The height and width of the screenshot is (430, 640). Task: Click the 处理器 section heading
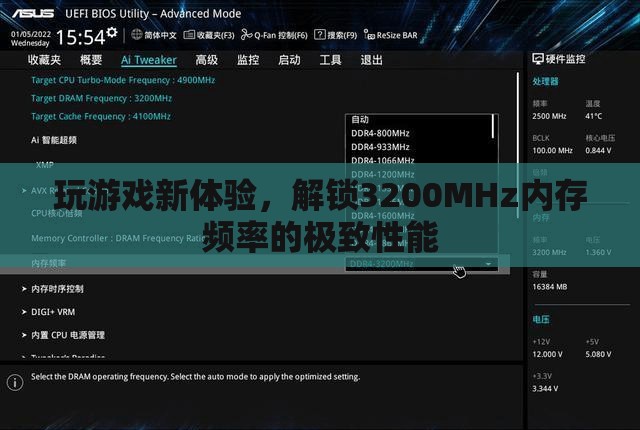[545, 82]
